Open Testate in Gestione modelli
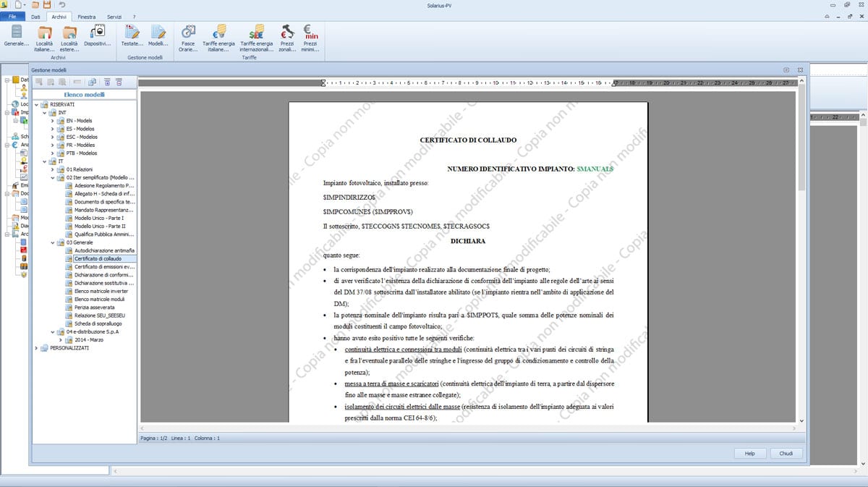The image size is (868, 487). click(132, 34)
